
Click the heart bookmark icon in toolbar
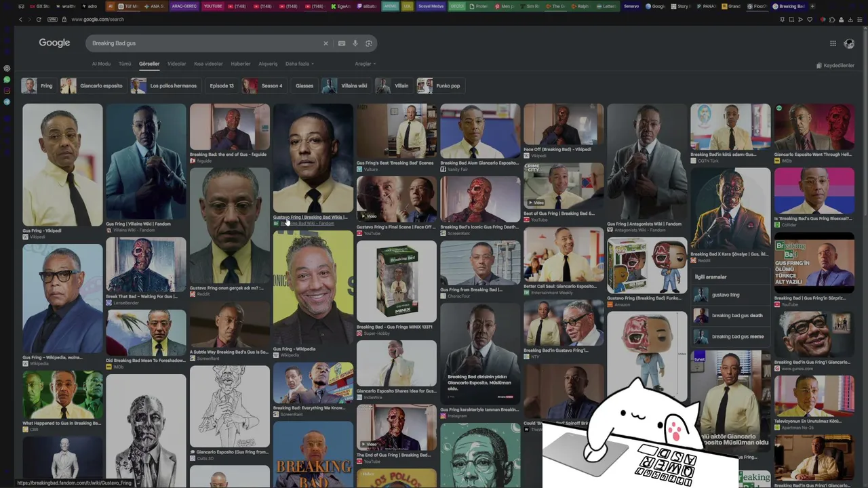pyautogui.click(x=809, y=20)
